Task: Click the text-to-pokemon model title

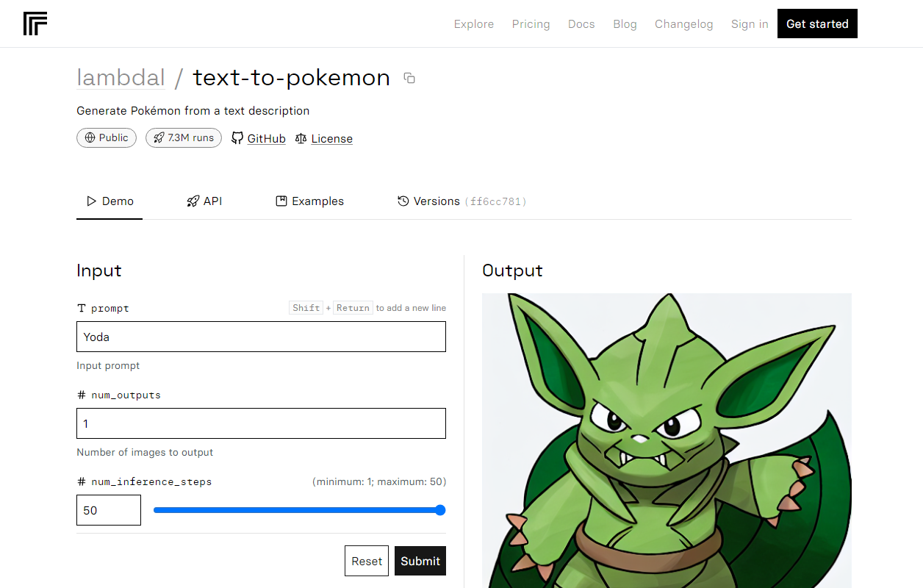Action: (291, 77)
